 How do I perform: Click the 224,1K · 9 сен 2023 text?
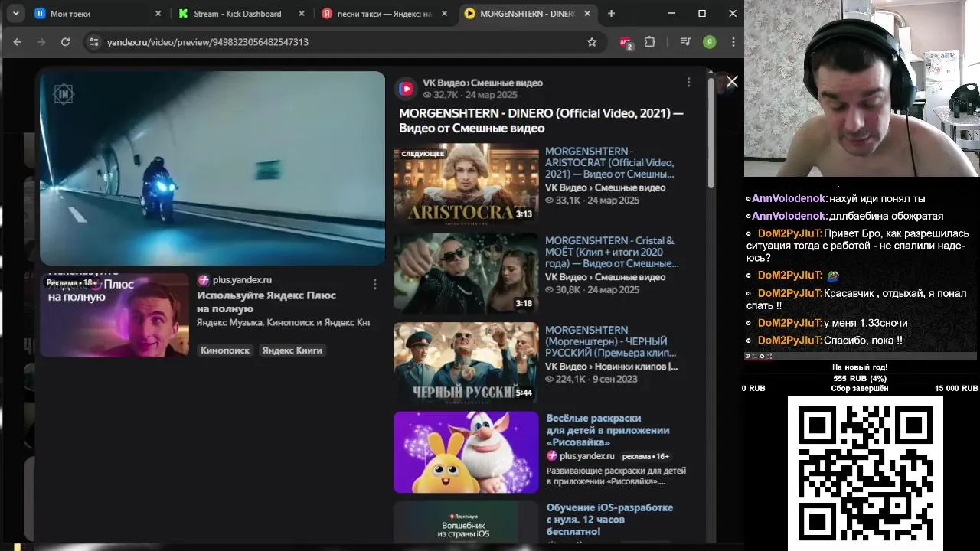(591, 379)
